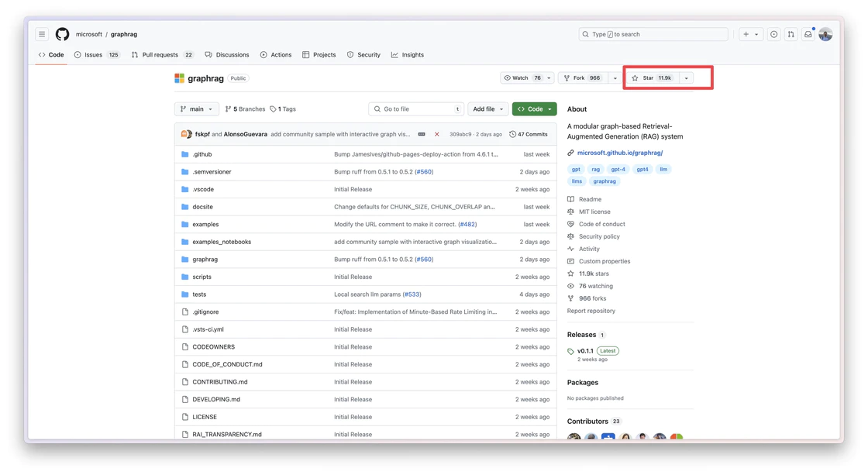The height and width of the screenshot is (475, 868).
Task: Open the .gitignore file
Action: point(205,312)
